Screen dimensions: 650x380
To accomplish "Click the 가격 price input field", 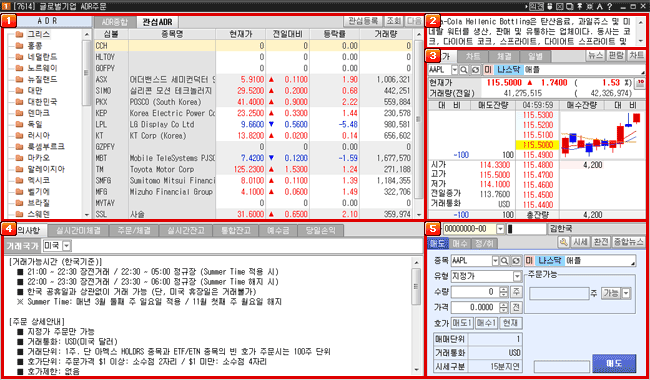I will [x=475, y=307].
